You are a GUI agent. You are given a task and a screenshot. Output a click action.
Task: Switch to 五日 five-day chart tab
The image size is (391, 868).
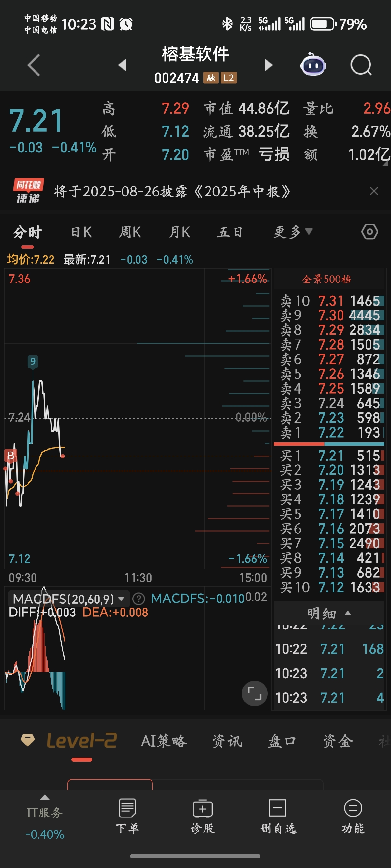230,232
